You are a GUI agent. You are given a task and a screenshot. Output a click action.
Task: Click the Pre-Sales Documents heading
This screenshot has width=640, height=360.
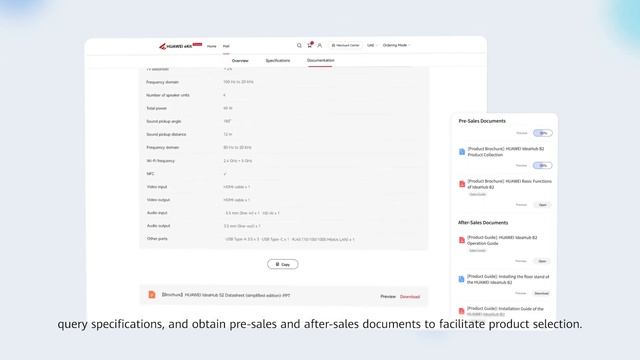pyautogui.click(x=482, y=121)
